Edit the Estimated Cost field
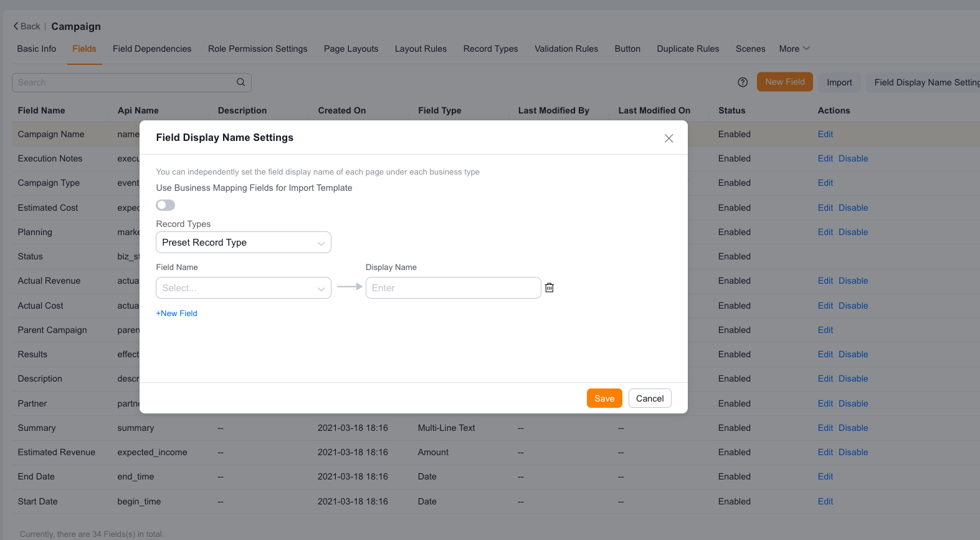The width and height of the screenshot is (980, 540). [x=825, y=208]
